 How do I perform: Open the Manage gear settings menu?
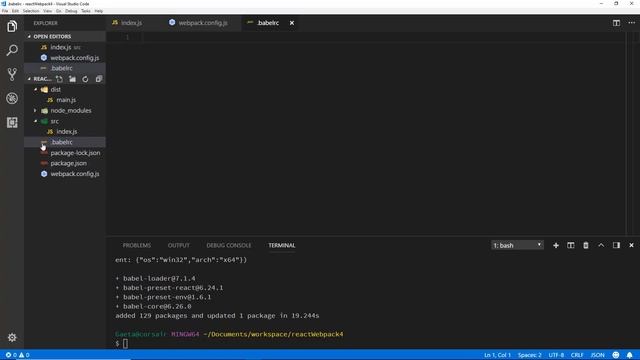pos(12,338)
